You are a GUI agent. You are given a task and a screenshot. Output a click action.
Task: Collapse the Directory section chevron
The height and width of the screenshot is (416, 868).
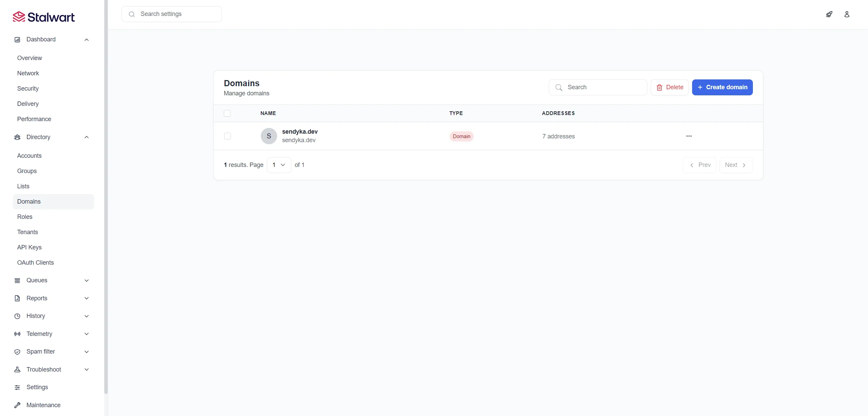coord(87,137)
